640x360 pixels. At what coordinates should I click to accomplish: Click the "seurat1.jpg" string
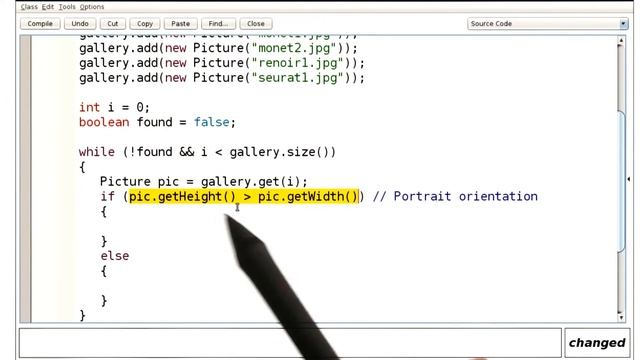coord(298,78)
